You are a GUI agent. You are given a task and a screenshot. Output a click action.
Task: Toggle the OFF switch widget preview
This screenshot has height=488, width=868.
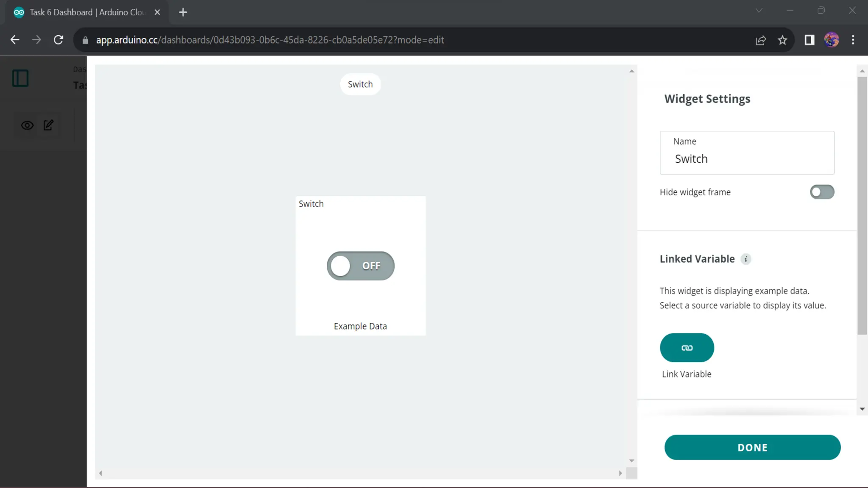pyautogui.click(x=360, y=266)
